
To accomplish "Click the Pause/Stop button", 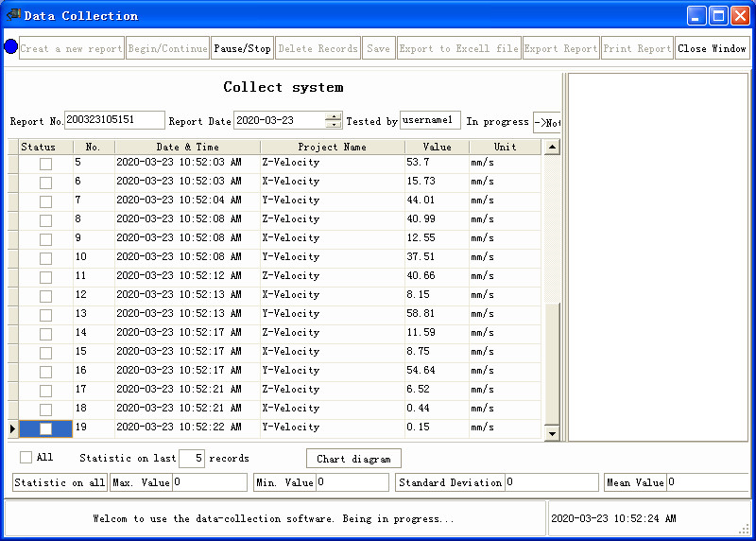I will (x=242, y=48).
